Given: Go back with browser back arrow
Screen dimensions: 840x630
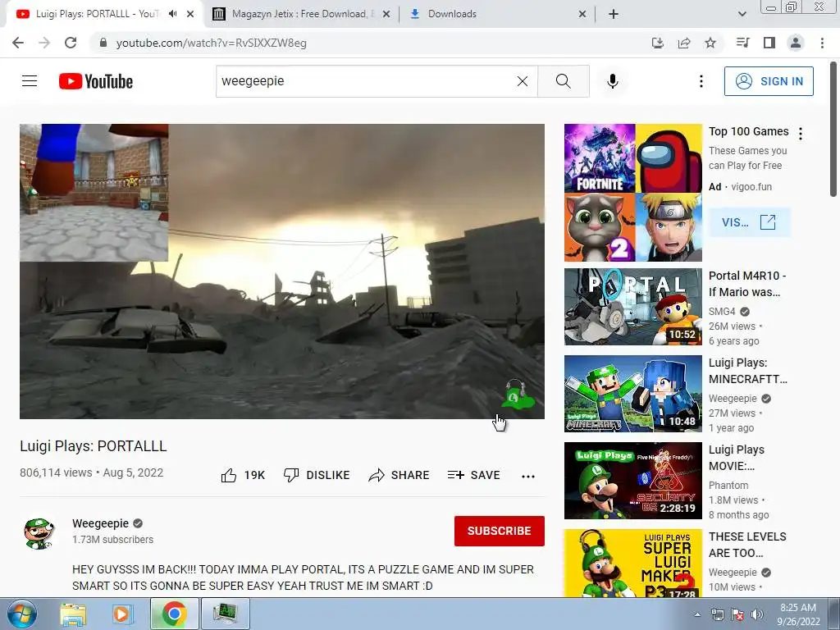Looking at the screenshot, I should tap(18, 43).
